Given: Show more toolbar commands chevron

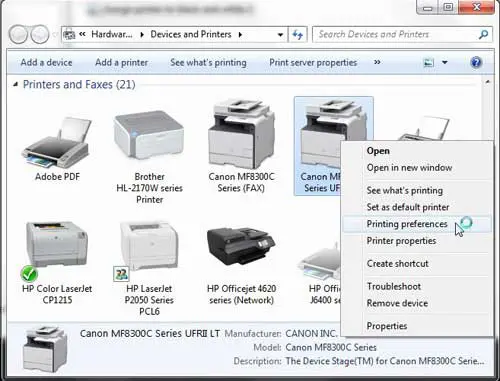Looking at the screenshot, I should [x=377, y=62].
